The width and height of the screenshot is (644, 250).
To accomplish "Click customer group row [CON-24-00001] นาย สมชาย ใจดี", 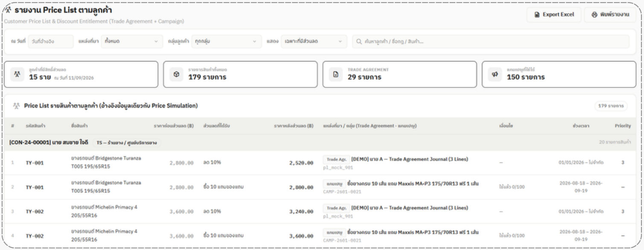I will 320,142.
